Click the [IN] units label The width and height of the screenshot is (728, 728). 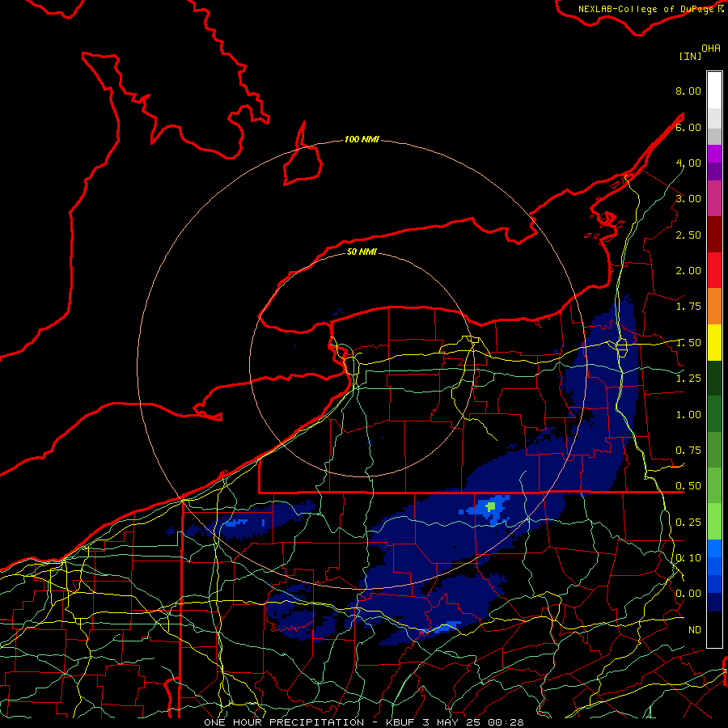(x=690, y=56)
